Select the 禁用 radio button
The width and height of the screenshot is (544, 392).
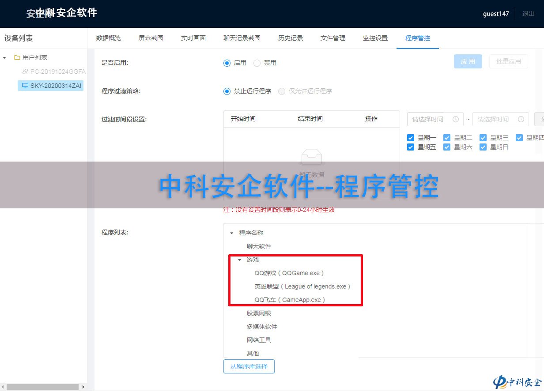(x=257, y=63)
